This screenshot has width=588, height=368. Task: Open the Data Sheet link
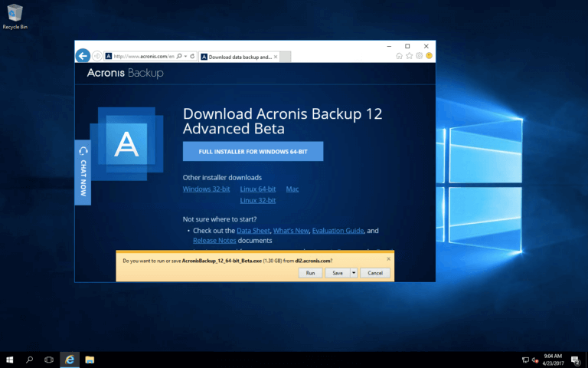[x=253, y=231]
